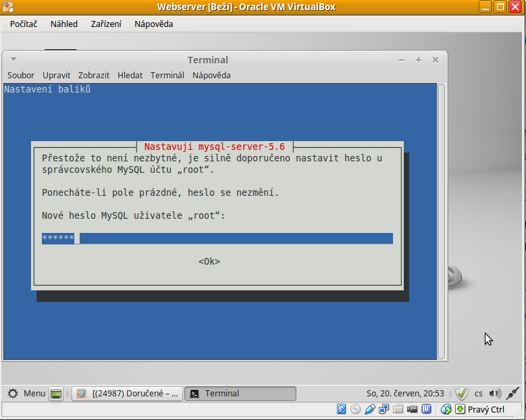Viewport: 526px width, 420px height.
Task: Open the Počítač menu
Action: coord(24,24)
